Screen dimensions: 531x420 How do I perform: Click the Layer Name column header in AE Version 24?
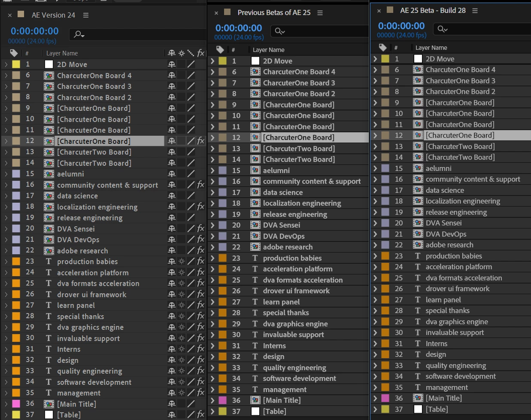click(62, 53)
